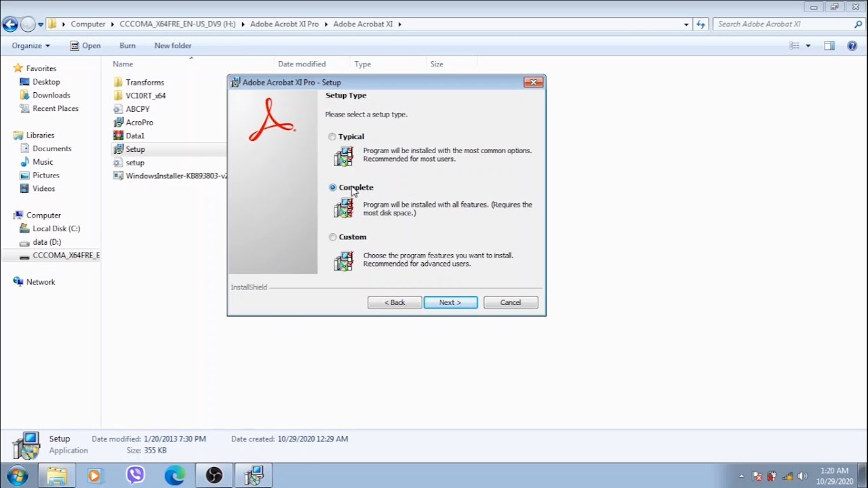The width and height of the screenshot is (868, 488).
Task: Open the Viber app from the taskbar
Action: 136,476
